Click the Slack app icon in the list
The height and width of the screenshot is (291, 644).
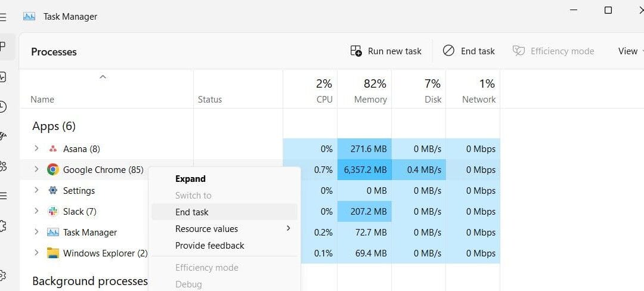click(x=53, y=212)
